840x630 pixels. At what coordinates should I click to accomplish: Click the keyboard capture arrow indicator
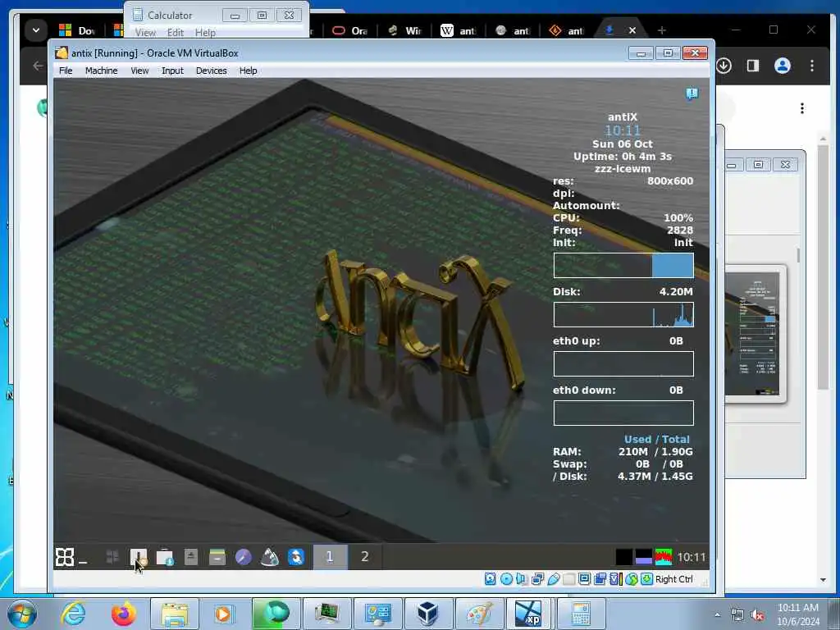647,579
